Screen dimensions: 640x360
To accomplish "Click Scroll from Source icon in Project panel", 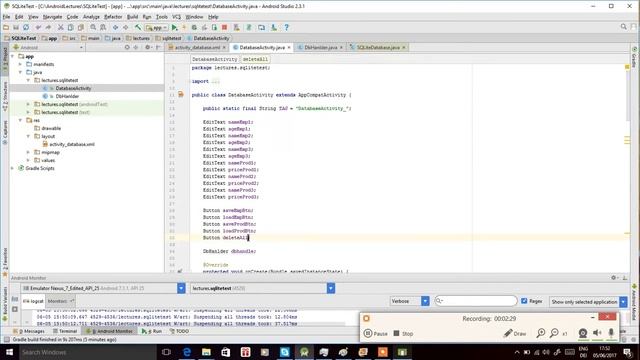I will pyautogui.click(x=127, y=47).
